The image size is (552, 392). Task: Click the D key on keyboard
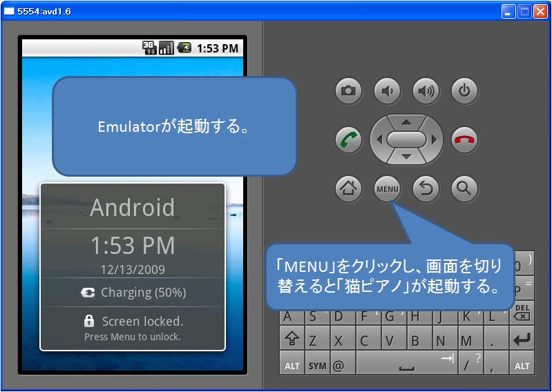tap(343, 317)
